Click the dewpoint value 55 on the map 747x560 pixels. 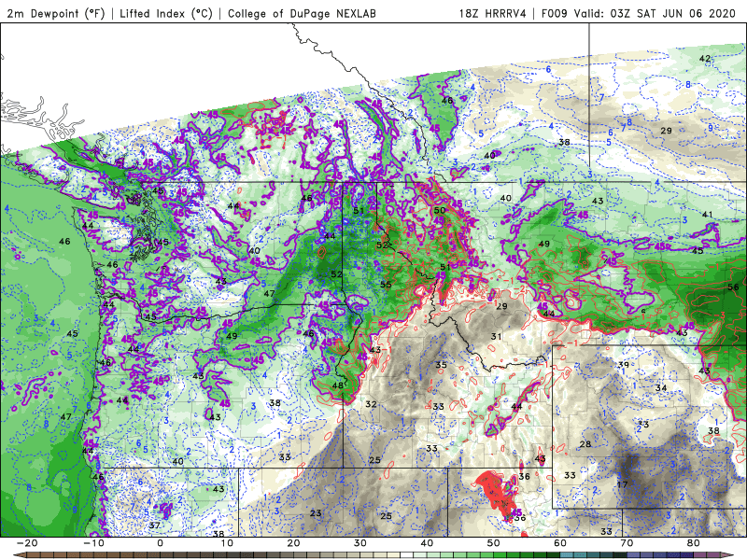click(386, 285)
